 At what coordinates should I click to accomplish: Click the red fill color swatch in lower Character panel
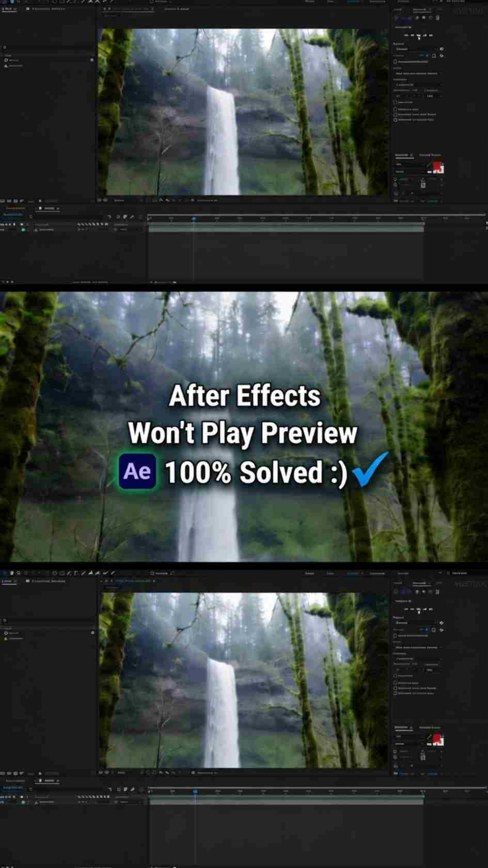click(x=437, y=738)
